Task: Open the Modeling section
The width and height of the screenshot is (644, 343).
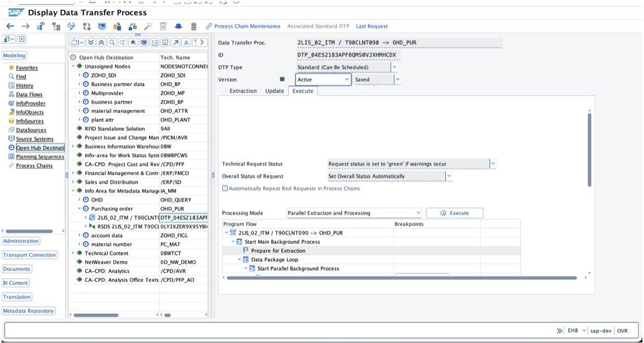Action: [x=14, y=55]
